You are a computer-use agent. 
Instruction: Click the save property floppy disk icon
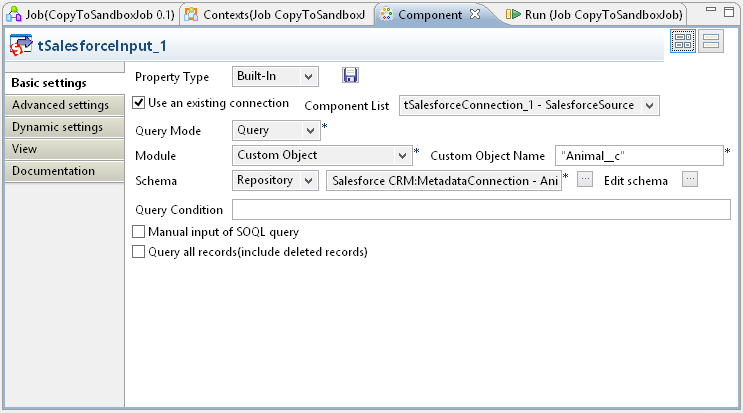coord(350,76)
